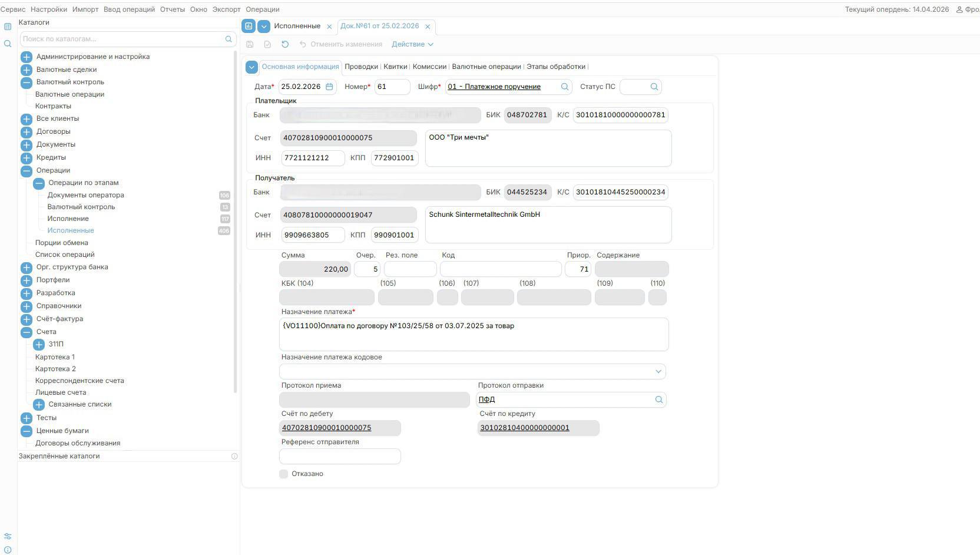This screenshot has width=980, height=555.
Task: Open the Действие dropdown menu
Action: pos(412,44)
